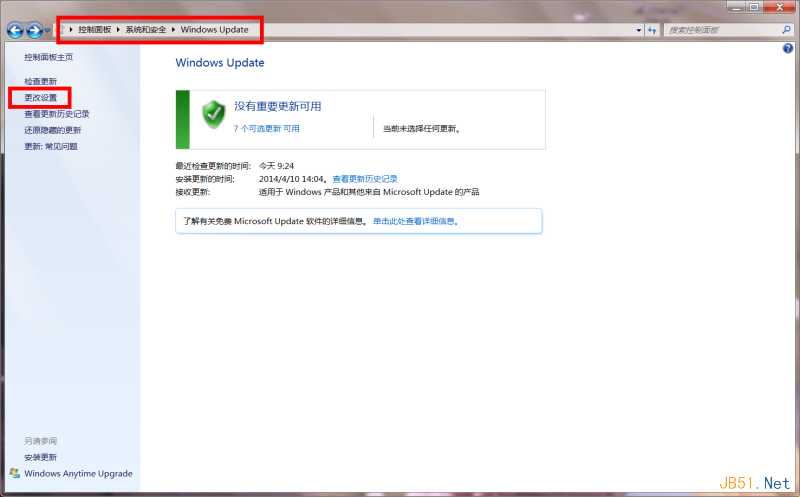Click 单击此处查看详细信息 link
Image resolution: width=800 pixels, height=497 pixels.
pyautogui.click(x=414, y=221)
